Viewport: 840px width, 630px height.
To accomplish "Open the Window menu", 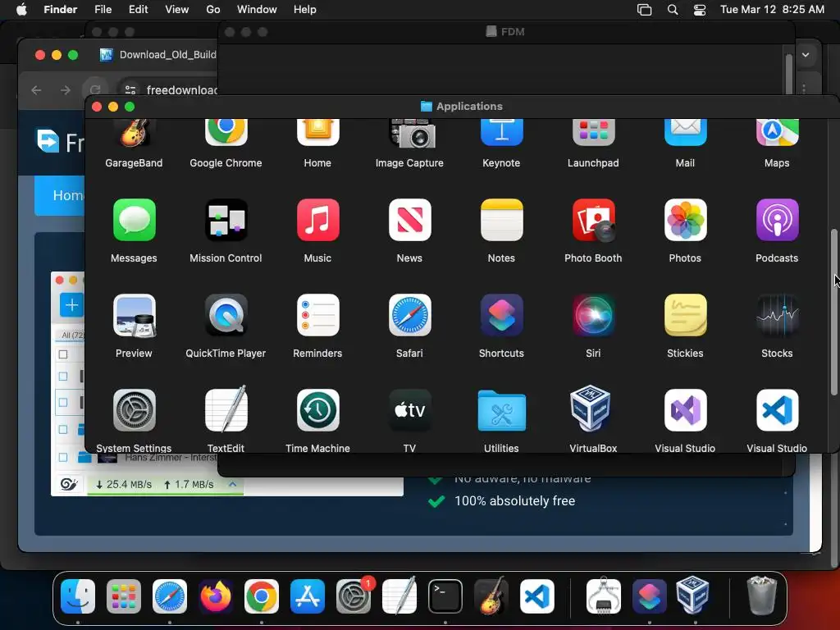I will coord(257,10).
